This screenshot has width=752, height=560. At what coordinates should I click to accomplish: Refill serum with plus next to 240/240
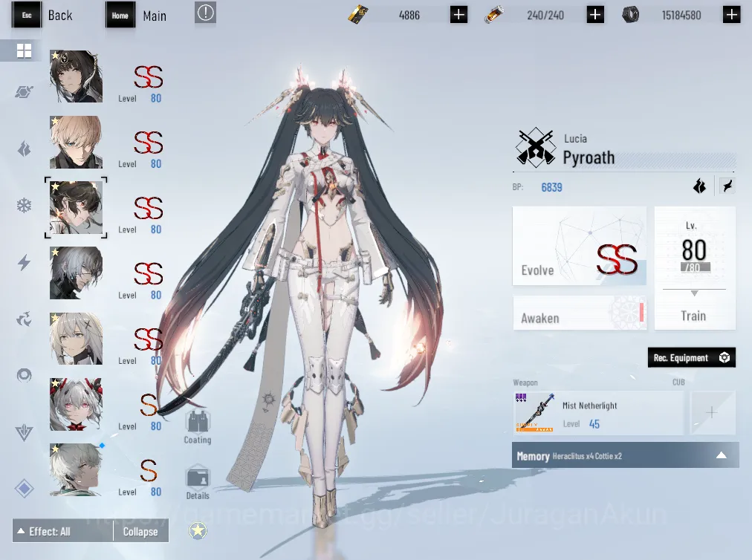(x=595, y=15)
